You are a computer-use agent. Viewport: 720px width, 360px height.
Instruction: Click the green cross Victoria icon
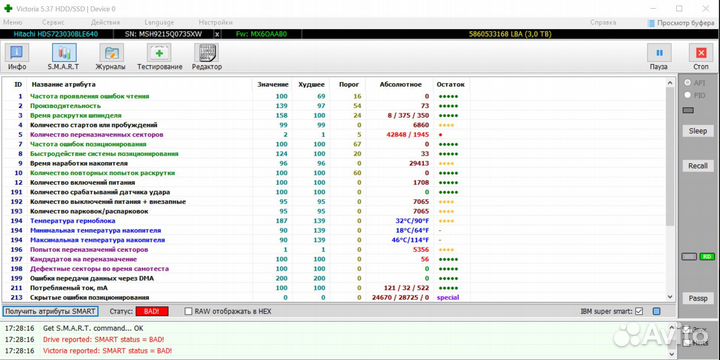click(8, 8)
